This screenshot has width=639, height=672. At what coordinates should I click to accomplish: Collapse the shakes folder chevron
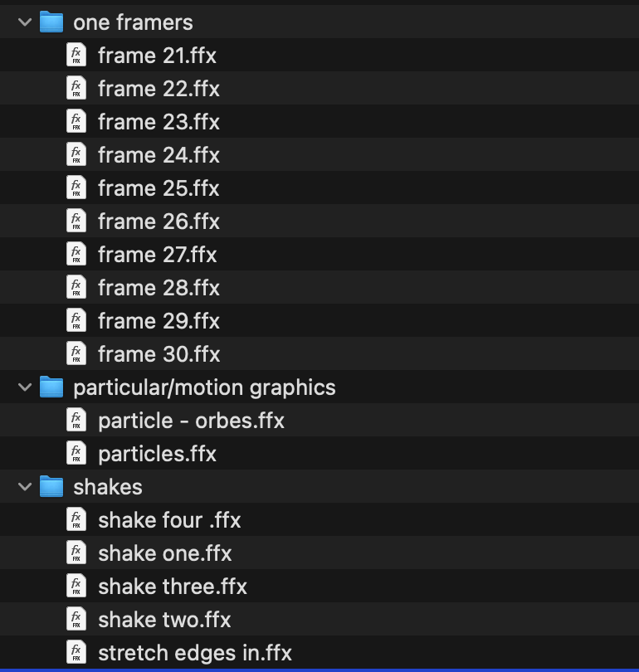[23, 487]
